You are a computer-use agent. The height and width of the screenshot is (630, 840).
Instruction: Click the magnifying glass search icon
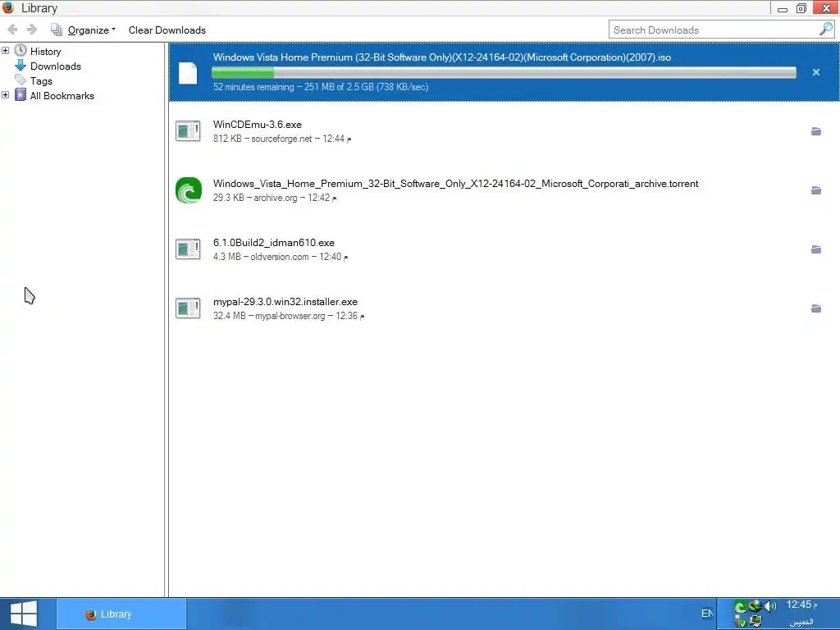[826, 30]
